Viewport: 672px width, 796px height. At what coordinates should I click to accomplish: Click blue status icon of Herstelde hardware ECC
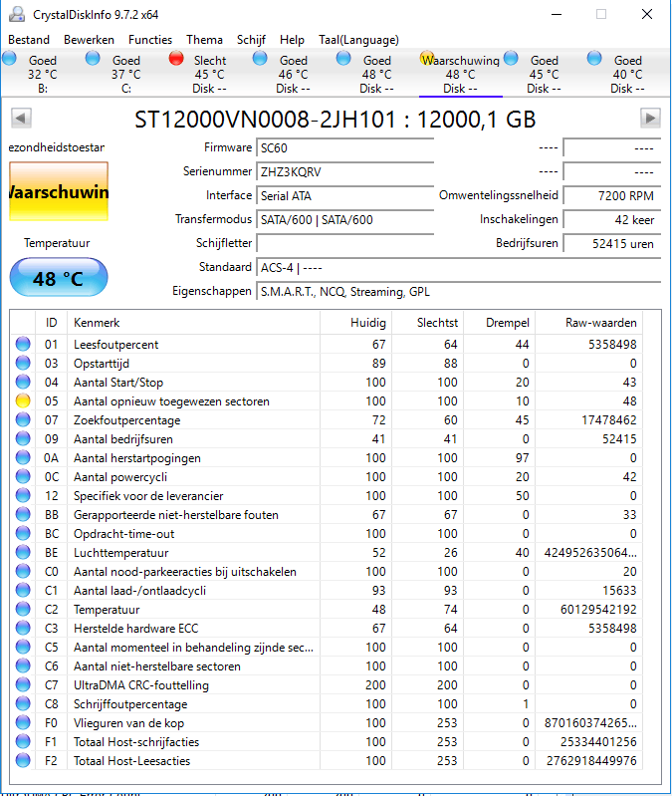pyautogui.click(x=23, y=628)
